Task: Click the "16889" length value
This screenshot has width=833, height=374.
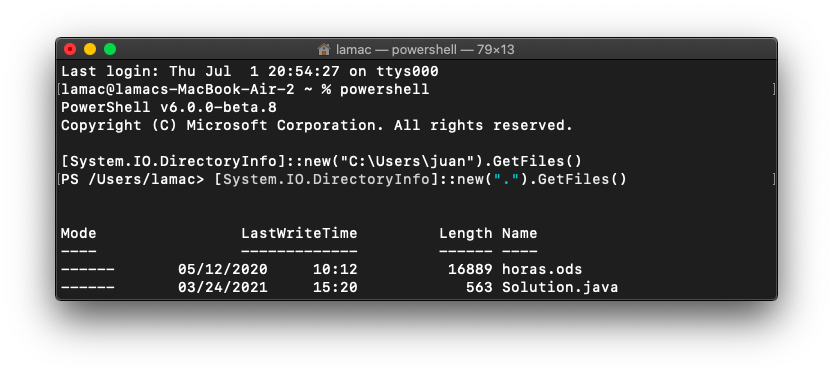Action: pos(470,269)
